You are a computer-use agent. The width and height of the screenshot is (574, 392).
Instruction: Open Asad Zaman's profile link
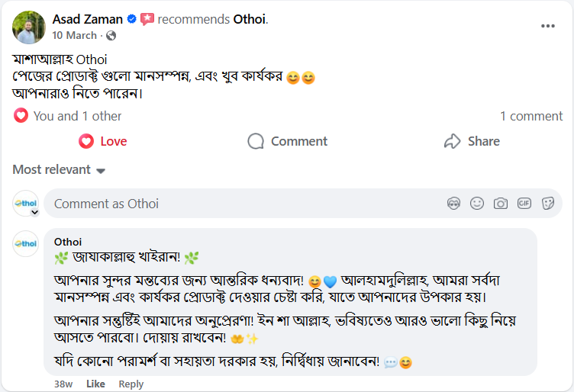point(87,18)
